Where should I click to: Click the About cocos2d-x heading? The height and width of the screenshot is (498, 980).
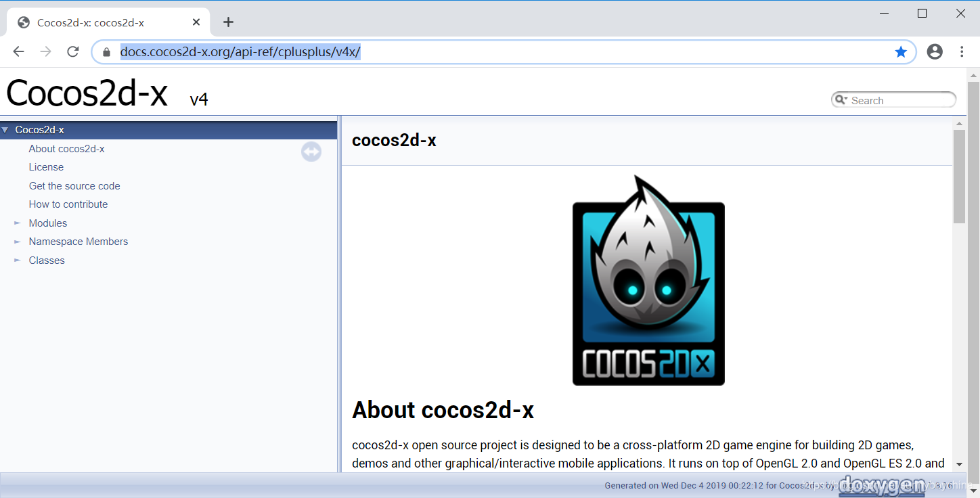[x=443, y=410]
